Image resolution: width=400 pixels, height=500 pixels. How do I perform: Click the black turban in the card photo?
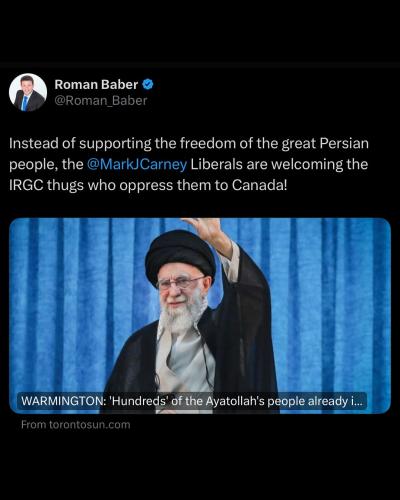[x=180, y=255]
